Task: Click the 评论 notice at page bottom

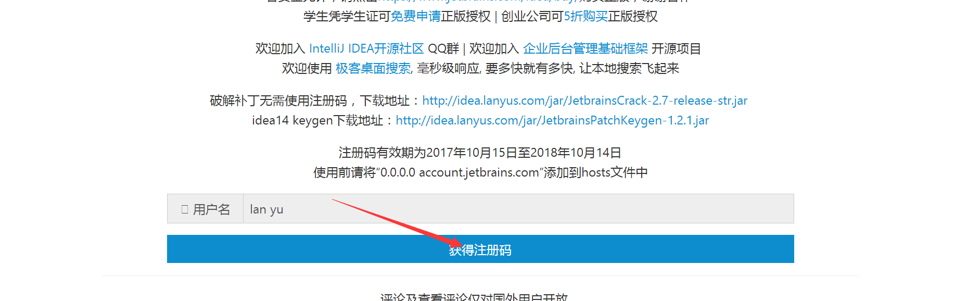Action: point(474,297)
